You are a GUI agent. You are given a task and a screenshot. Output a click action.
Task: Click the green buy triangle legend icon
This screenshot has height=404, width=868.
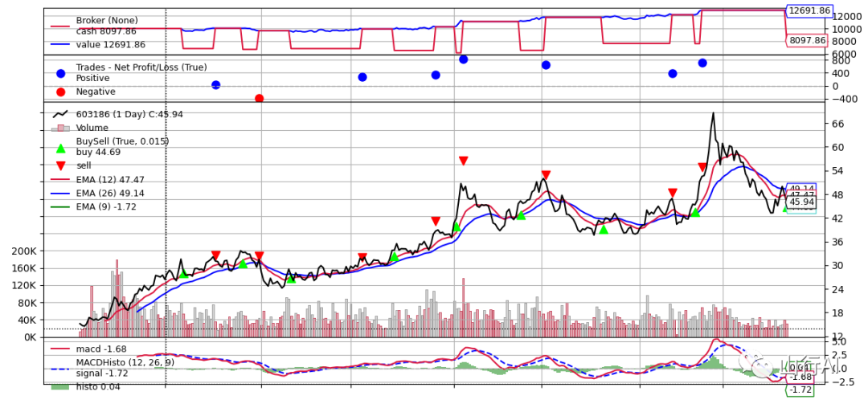(x=60, y=149)
